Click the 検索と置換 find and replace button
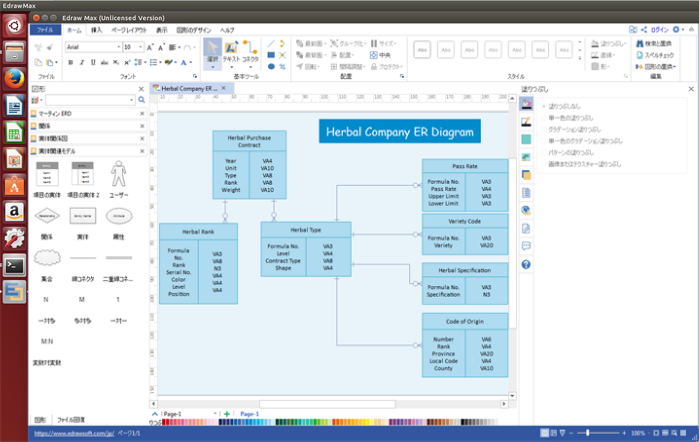The image size is (699, 442). tap(654, 43)
